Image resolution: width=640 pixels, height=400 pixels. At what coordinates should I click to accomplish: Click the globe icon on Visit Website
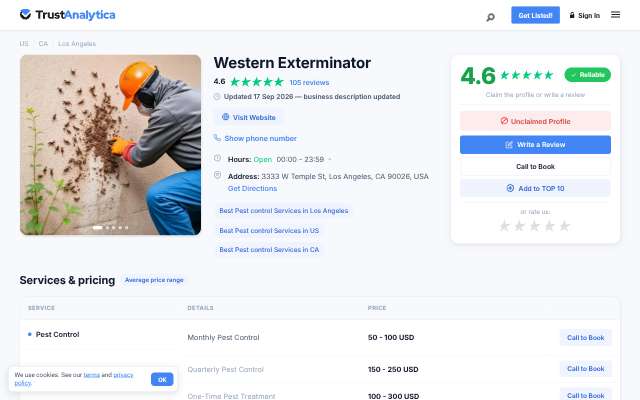pyautogui.click(x=225, y=117)
